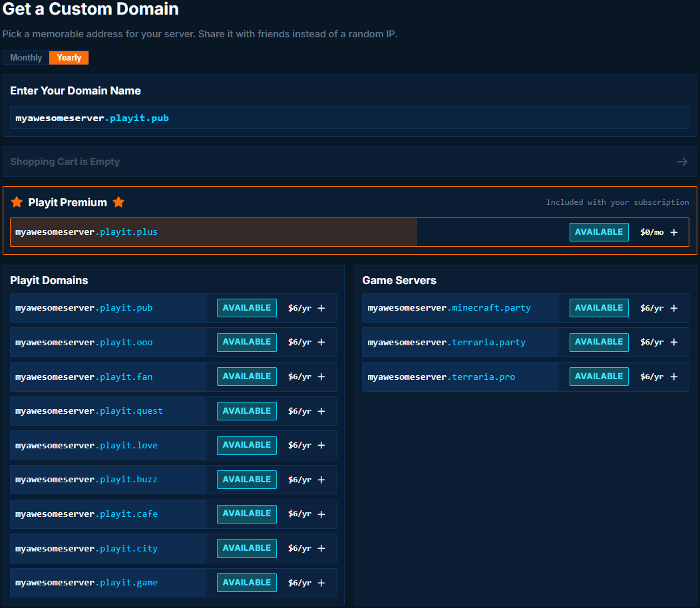Click AVAILABLE badge for playit.cafe

[x=246, y=514]
